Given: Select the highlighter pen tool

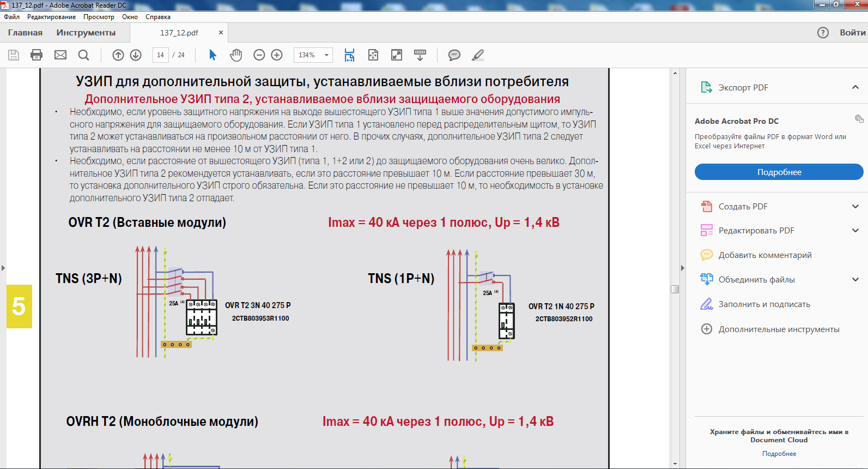Looking at the screenshot, I should point(478,55).
